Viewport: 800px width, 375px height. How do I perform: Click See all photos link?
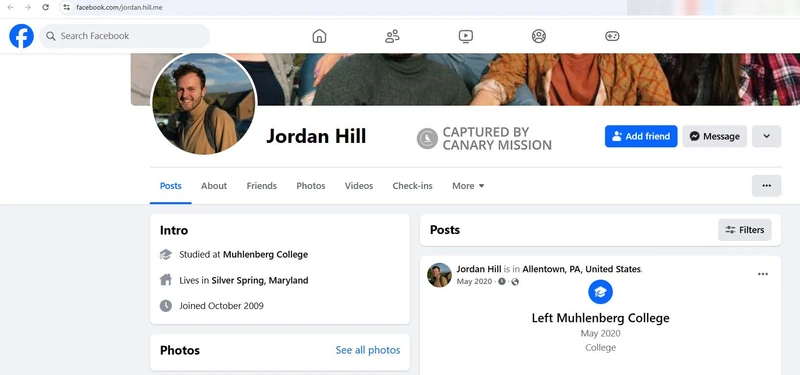(368, 350)
